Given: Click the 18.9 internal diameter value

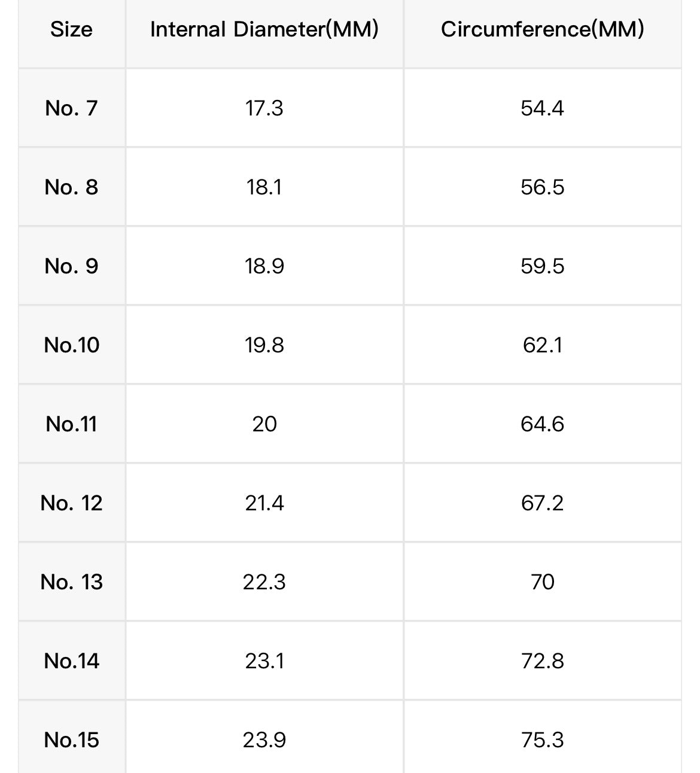Looking at the screenshot, I should pos(264,266).
